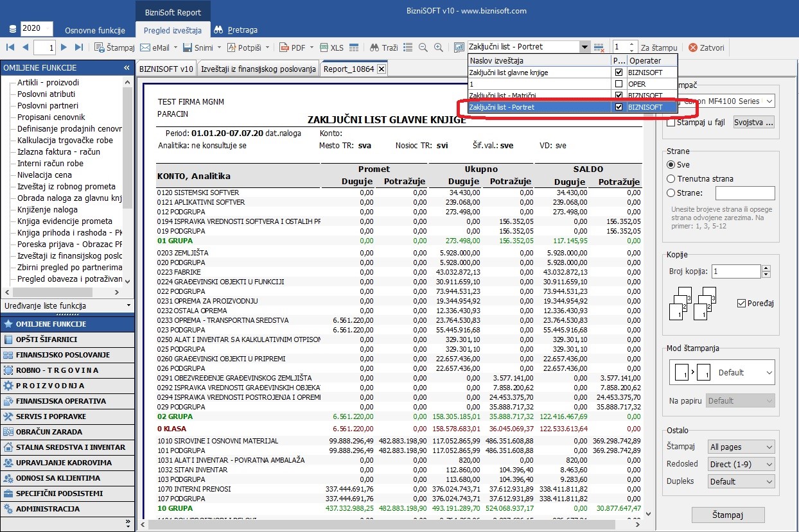Click report layout icon before dropdown

coord(459,47)
